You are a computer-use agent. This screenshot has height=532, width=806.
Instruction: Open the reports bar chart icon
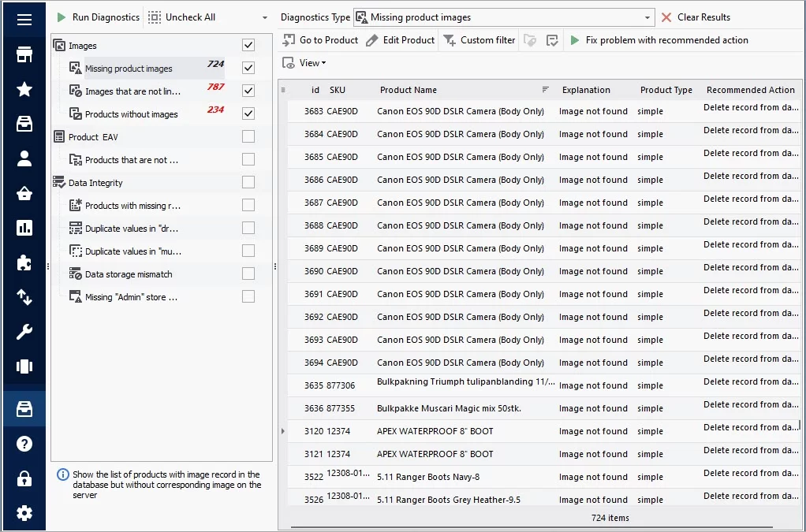click(24, 228)
